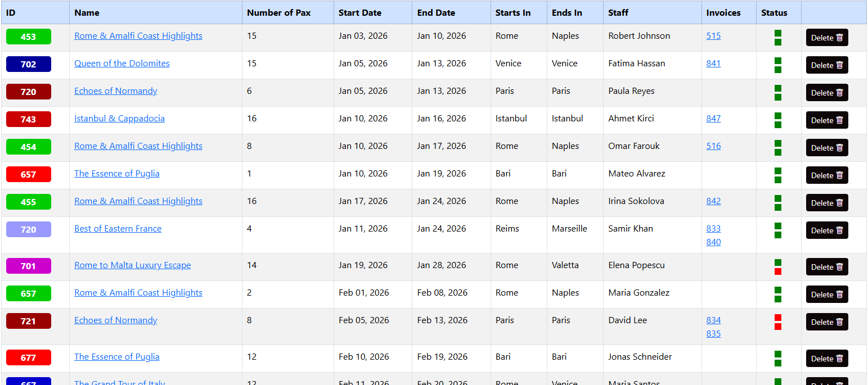Click the blue 702 ID badge
This screenshot has width=868, height=385.
(29, 64)
